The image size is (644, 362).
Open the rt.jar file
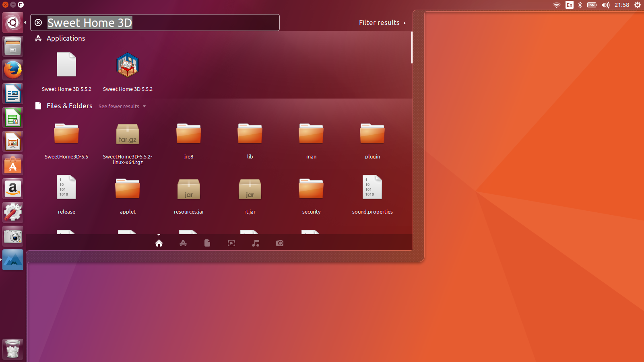pos(250,196)
